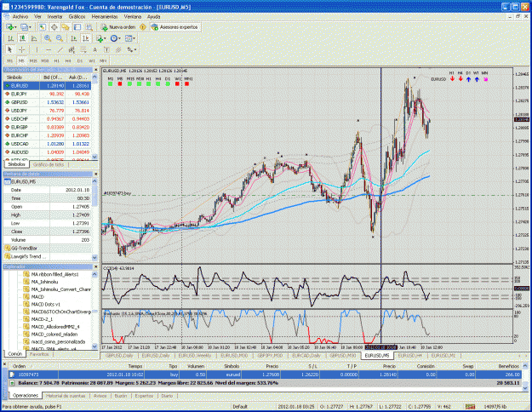Zoom out on the chart
Image resolution: width=532 pixels, height=412 pixels.
click(60, 38)
